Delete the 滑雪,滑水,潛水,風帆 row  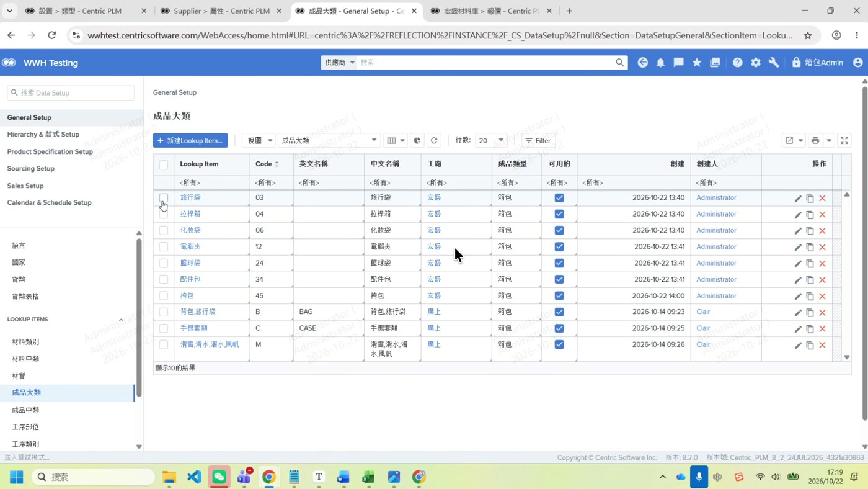[x=823, y=345]
